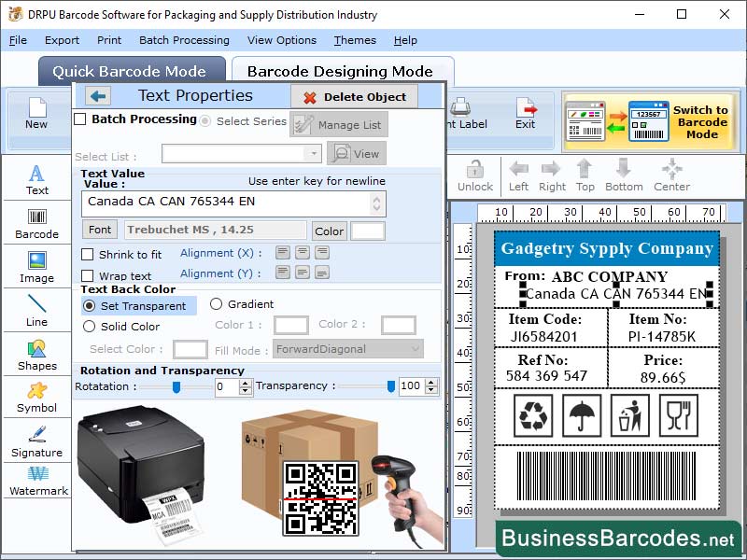
Task: Click the New document icon
Action: [x=35, y=114]
